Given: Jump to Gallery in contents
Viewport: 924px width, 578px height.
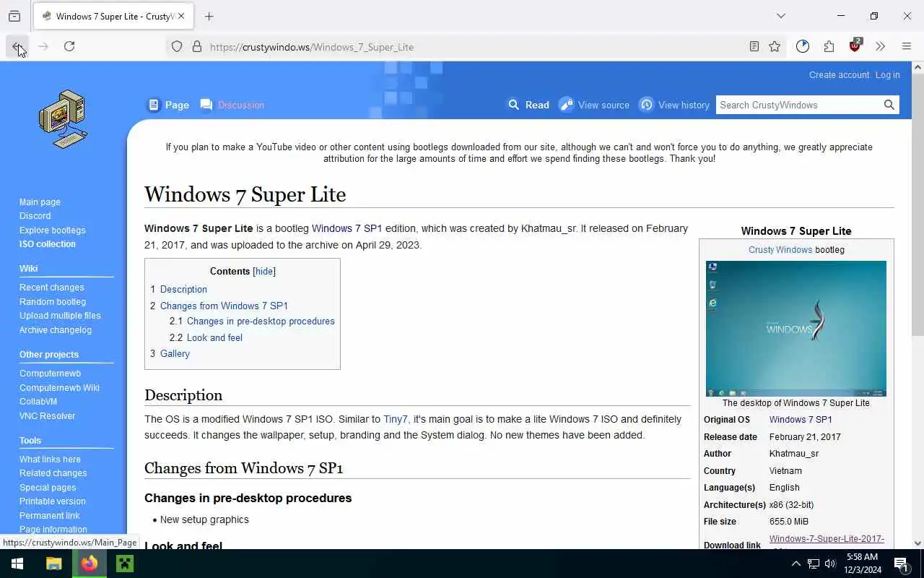Looking at the screenshot, I should coord(175,353).
